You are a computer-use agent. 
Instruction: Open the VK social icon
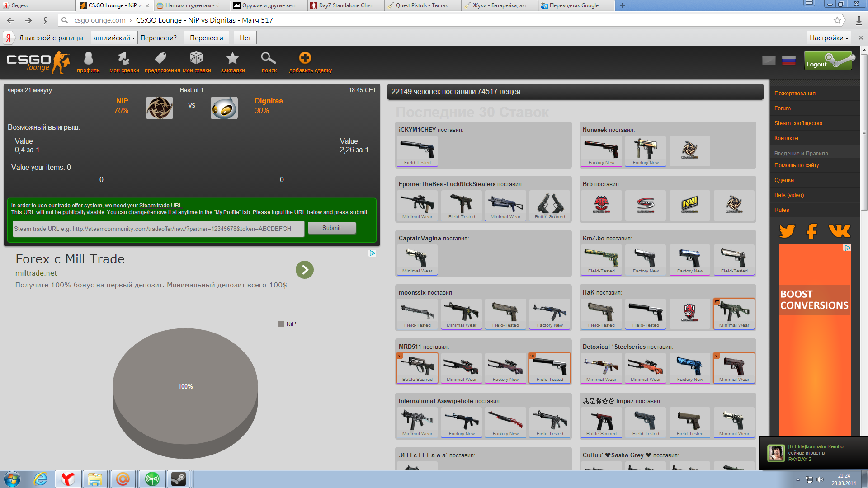click(x=840, y=231)
